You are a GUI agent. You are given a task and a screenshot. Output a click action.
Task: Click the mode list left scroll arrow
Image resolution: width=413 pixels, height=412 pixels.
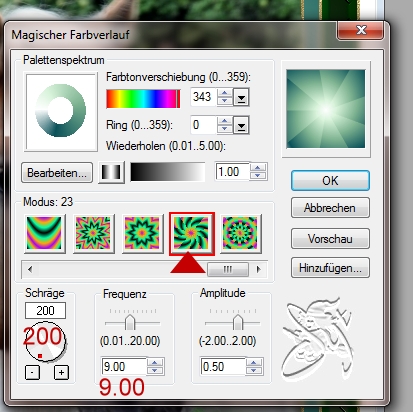(x=30, y=269)
